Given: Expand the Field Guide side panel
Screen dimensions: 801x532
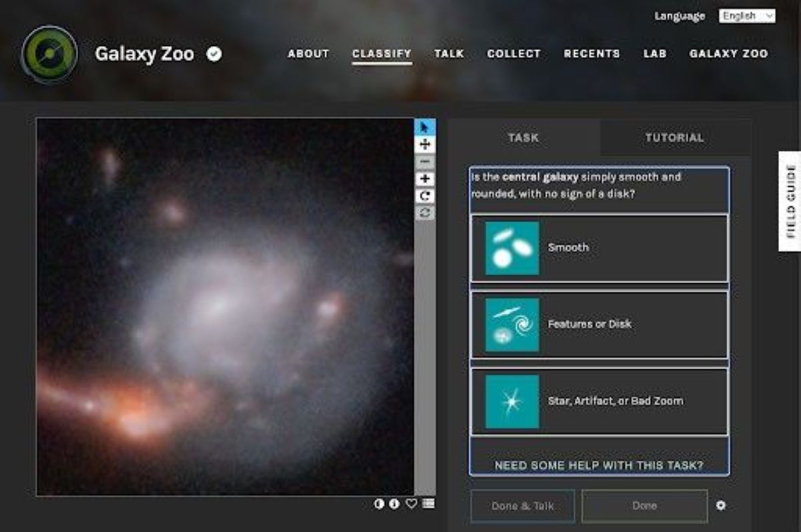Looking at the screenshot, I should pos(790,201).
